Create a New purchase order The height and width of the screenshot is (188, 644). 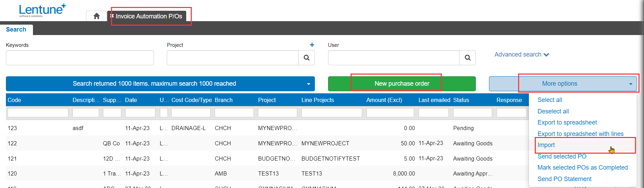[402, 84]
